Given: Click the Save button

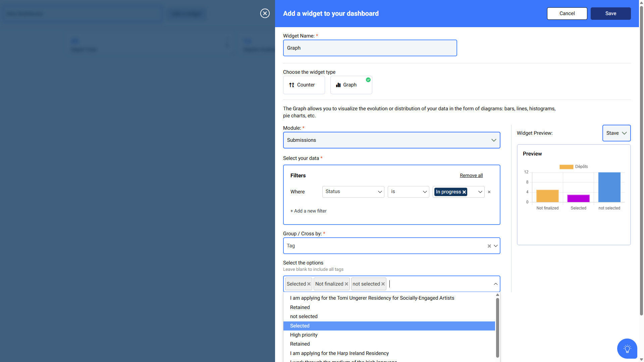Looking at the screenshot, I should (x=610, y=13).
